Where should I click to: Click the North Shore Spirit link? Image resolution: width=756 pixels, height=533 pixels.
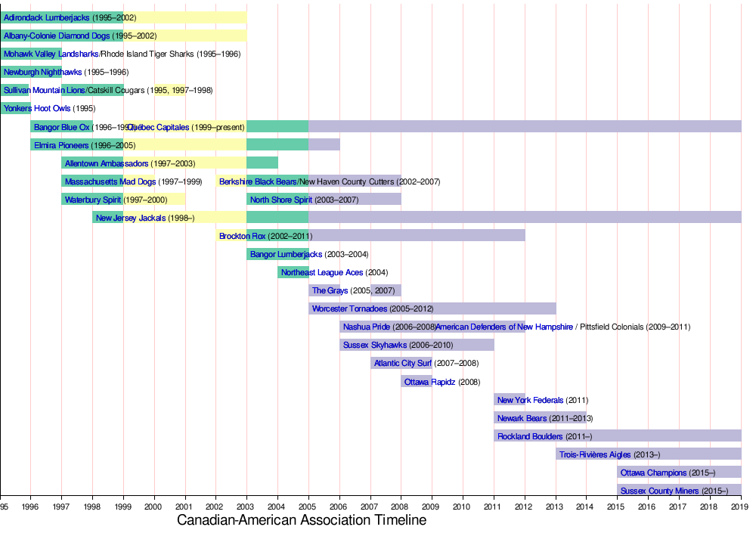tap(280, 200)
